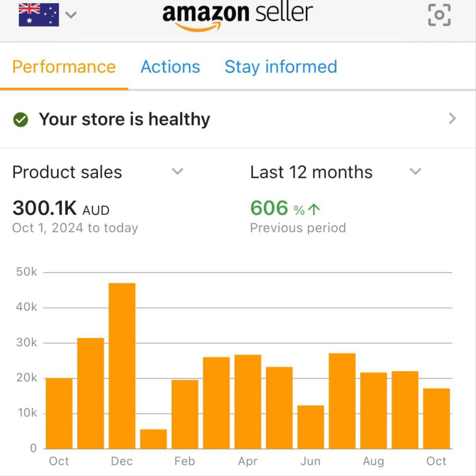Tap the 300.1K AUD sales total
Screen dimensions: 476x476
[61, 208]
